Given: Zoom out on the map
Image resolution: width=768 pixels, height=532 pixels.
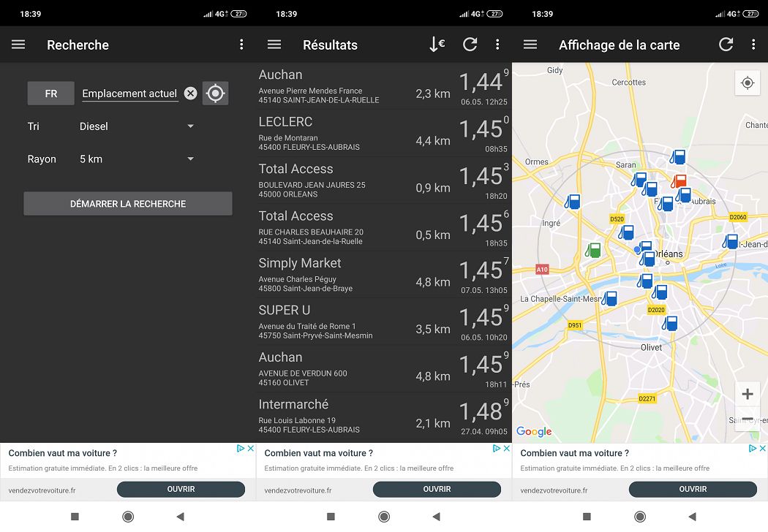Looking at the screenshot, I should tap(748, 419).
